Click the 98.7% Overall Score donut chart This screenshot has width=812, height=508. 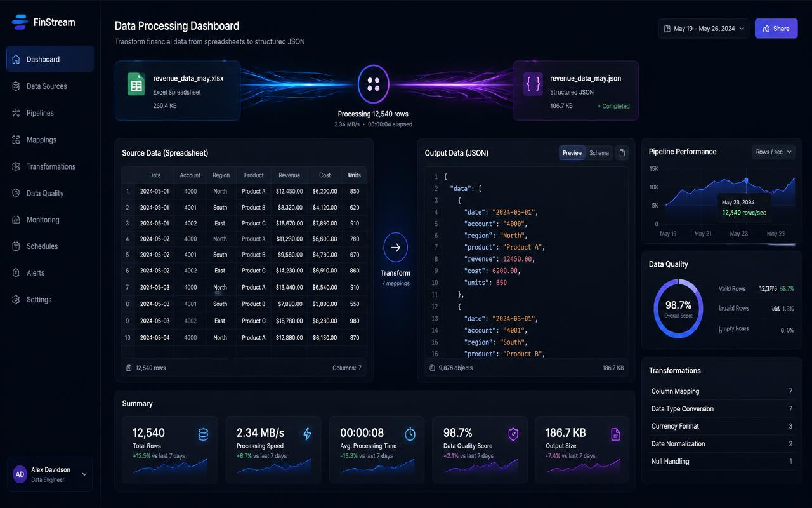(678, 309)
